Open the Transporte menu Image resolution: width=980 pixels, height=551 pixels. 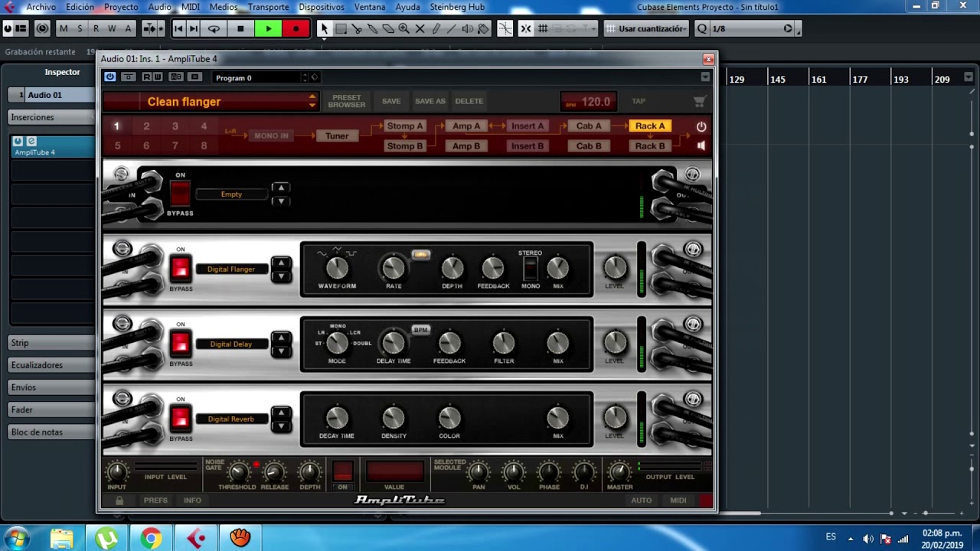click(x=268, y=7)
